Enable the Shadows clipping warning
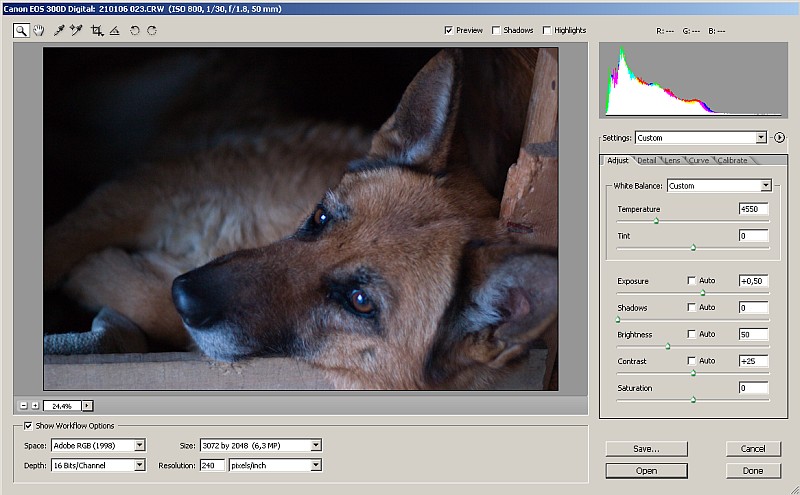This screenshot has height=495, width=800. coord(497,31)
